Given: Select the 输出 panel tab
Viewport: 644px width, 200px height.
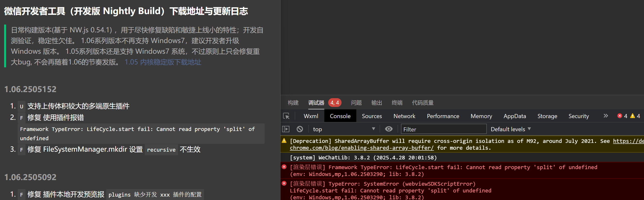Looking at the screenshot, I should pos(376,103).
